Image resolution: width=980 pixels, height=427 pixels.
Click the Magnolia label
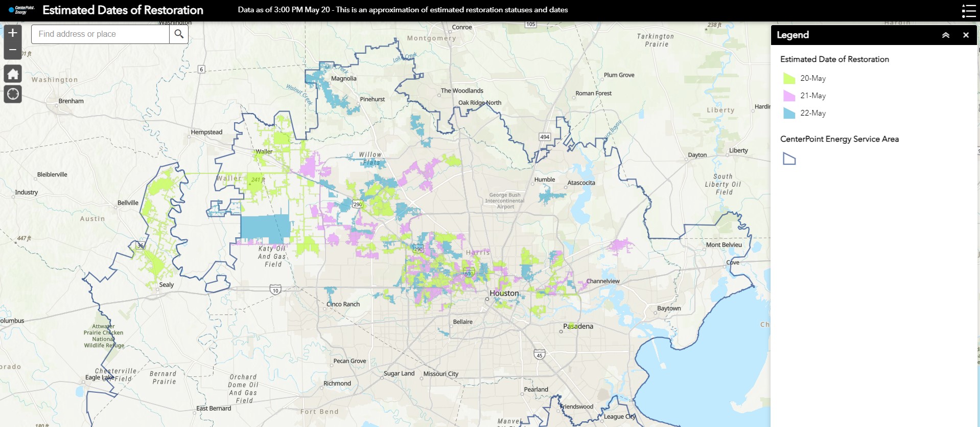tap(344, 78)
